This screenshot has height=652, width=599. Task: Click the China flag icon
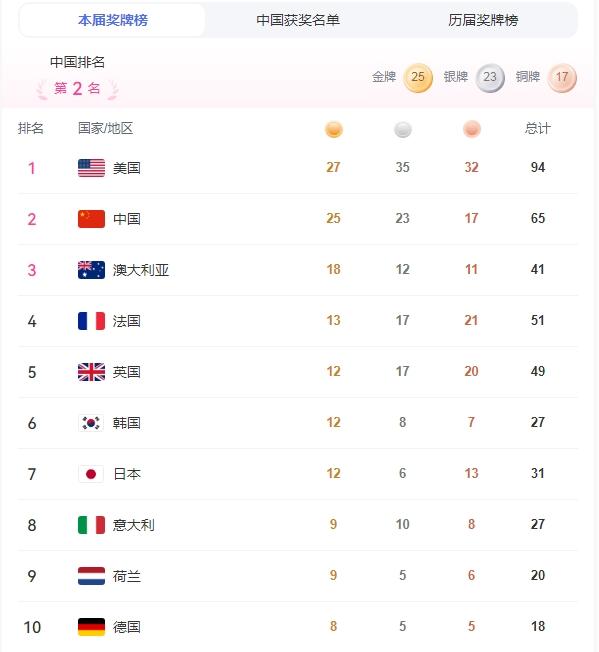(x=91, y=219)
